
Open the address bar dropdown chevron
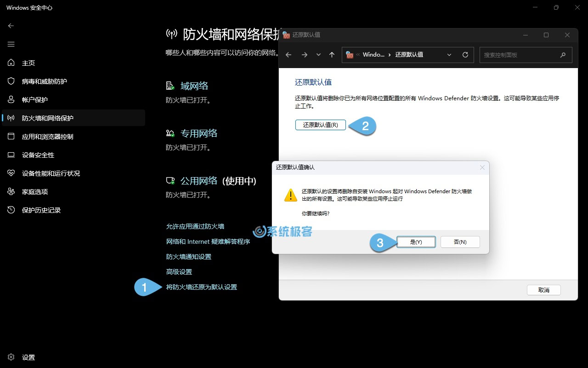pyautogui.click(x=449, y=55)
